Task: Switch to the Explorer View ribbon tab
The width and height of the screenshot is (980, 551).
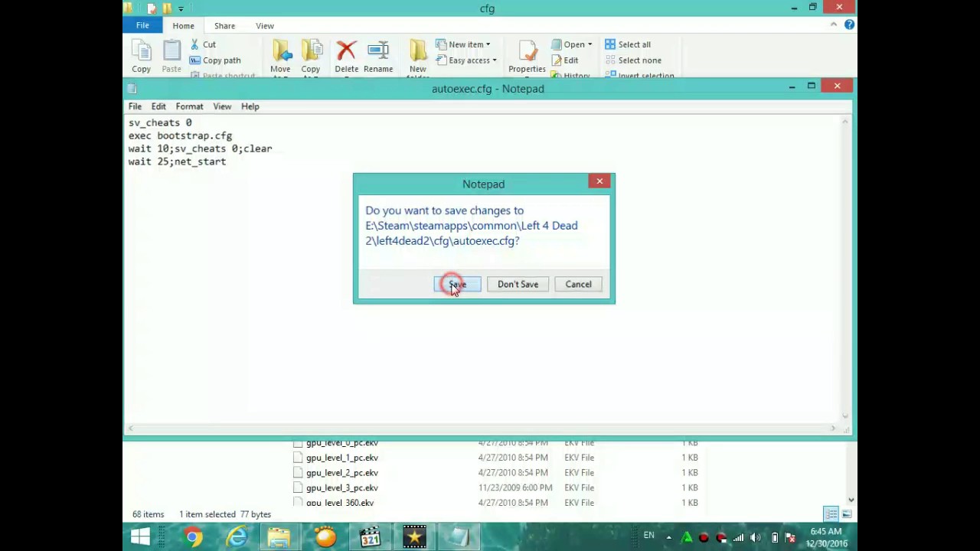Action: coord(265,25)
